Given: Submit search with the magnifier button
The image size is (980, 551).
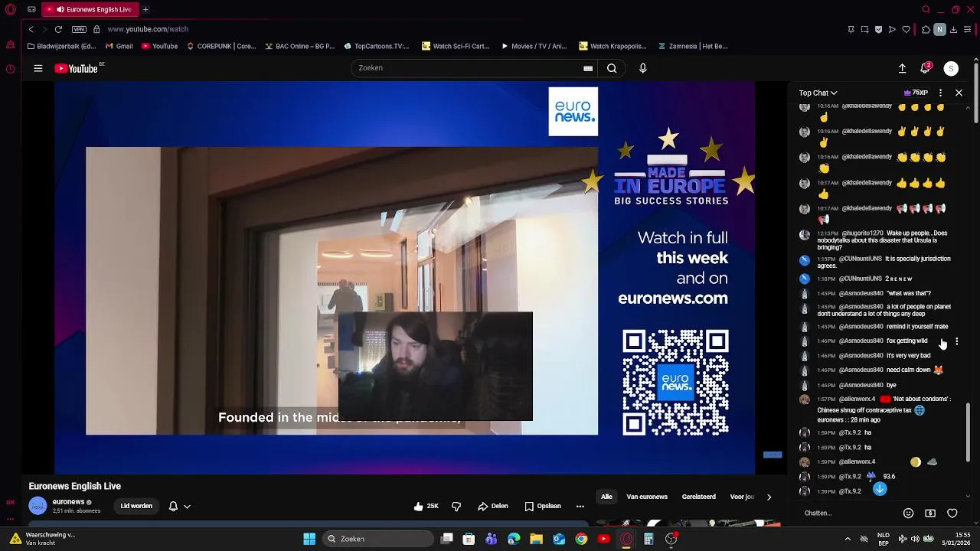Looking at the screenshot, I should point(612,68).
